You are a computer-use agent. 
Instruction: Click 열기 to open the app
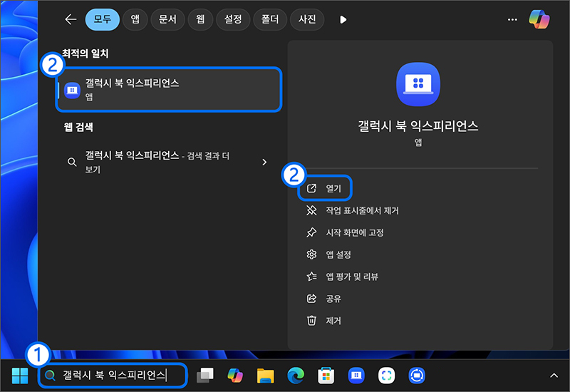pos(325,188)
